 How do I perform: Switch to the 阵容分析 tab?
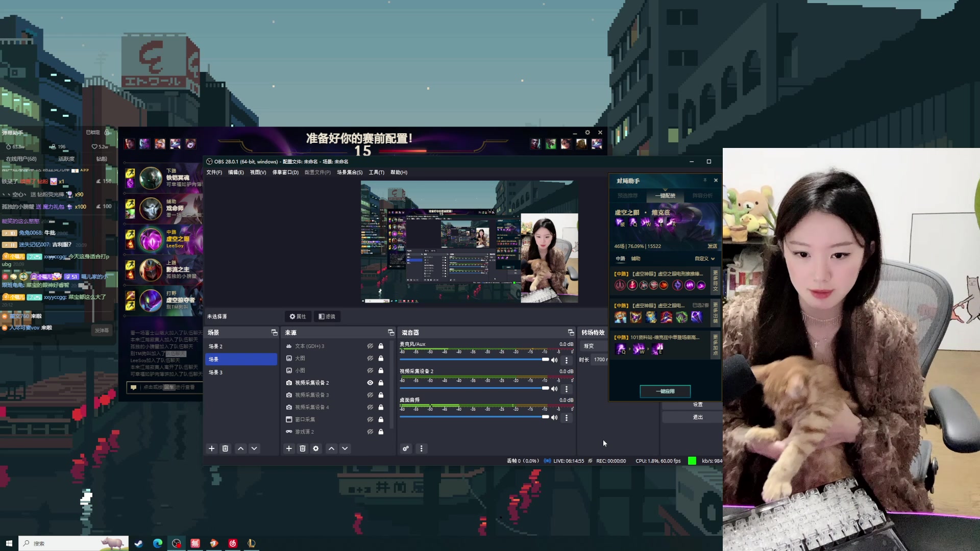(x=702, y=195)
